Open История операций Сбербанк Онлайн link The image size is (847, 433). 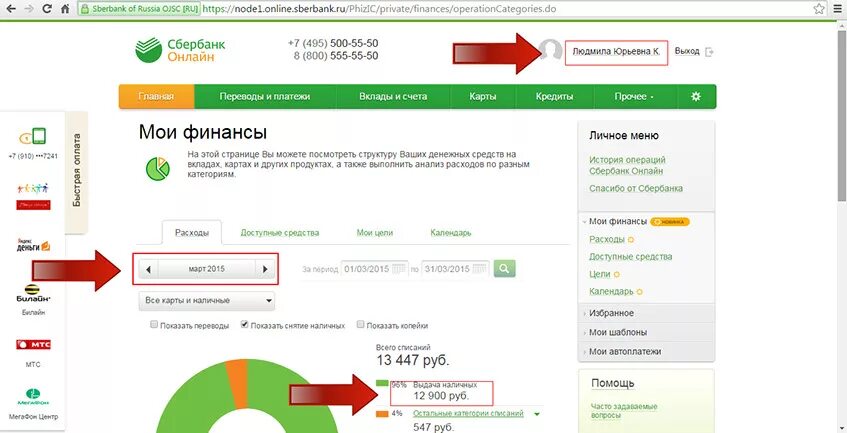click(x=627, y=166)
